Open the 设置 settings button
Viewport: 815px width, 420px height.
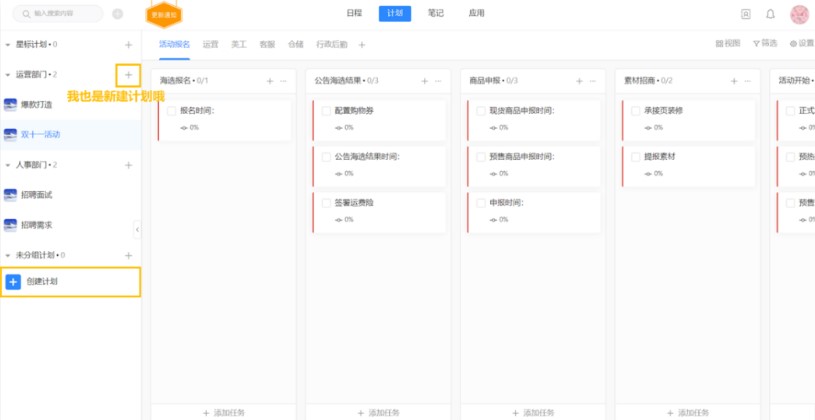[801, 44]
